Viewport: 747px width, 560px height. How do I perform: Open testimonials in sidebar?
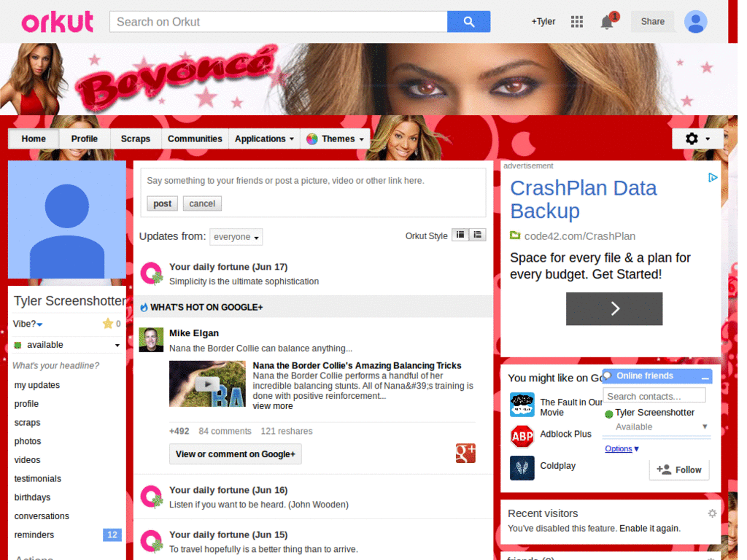[38, 478]
